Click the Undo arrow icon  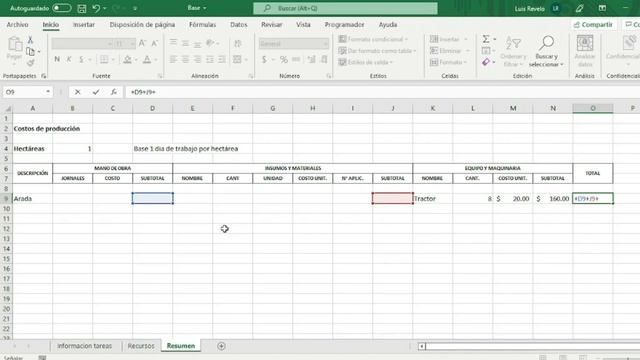96,8
